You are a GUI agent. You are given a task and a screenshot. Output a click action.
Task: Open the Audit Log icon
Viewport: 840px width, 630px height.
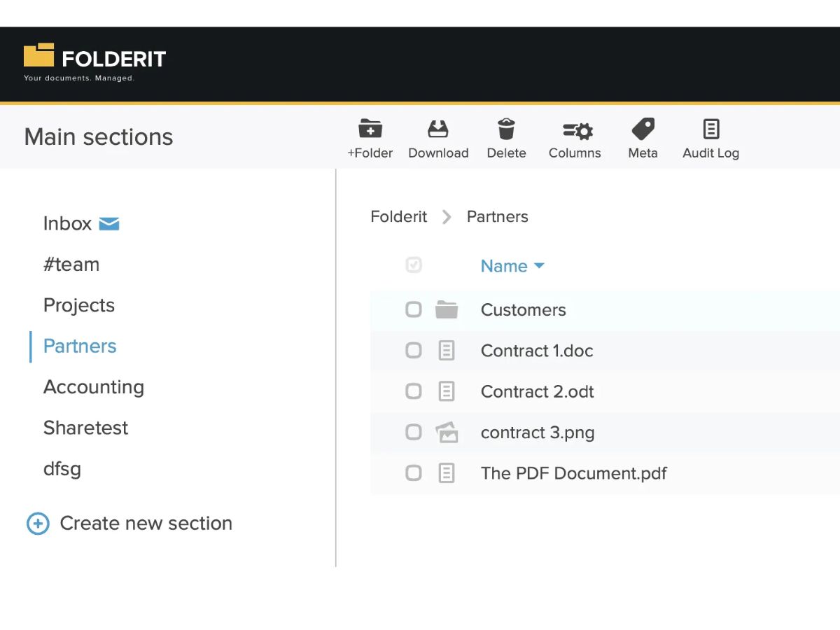click(711, 129)
